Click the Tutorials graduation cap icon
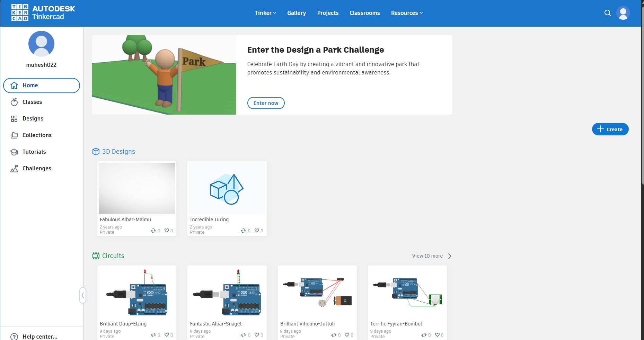The width and height of the screenshot is (644, 340). coord(14,152)
